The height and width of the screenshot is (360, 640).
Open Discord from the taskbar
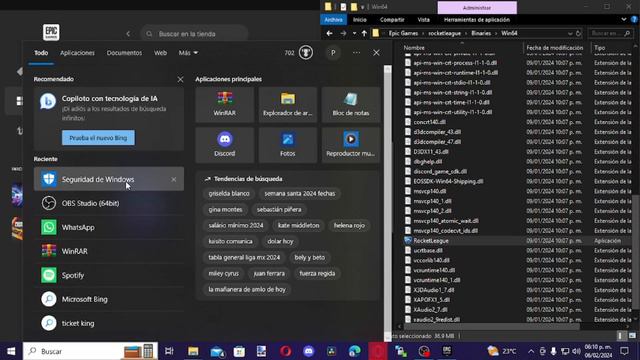[309, 351]
